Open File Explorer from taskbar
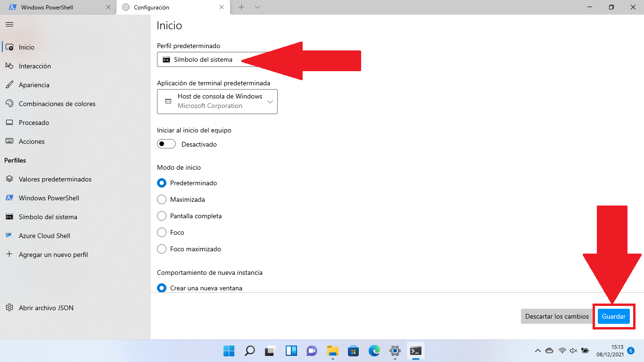The width and height of the screenshot is (644, 362). [x=333, y=351]
